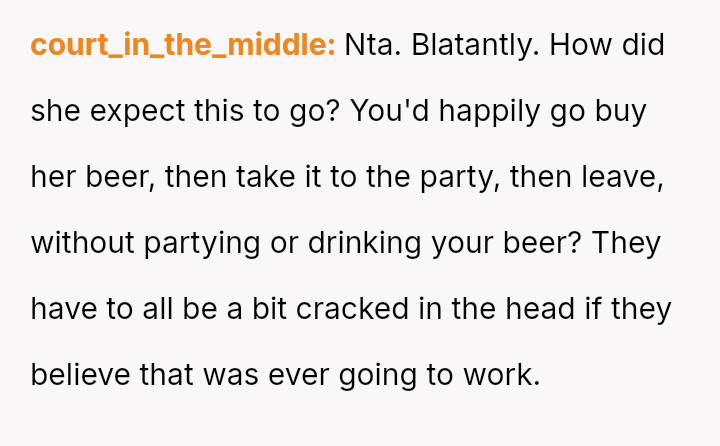Click the word "leave," in the comment
The width and height of the screenshot is (720, 446).
click(x=630, y=177)
